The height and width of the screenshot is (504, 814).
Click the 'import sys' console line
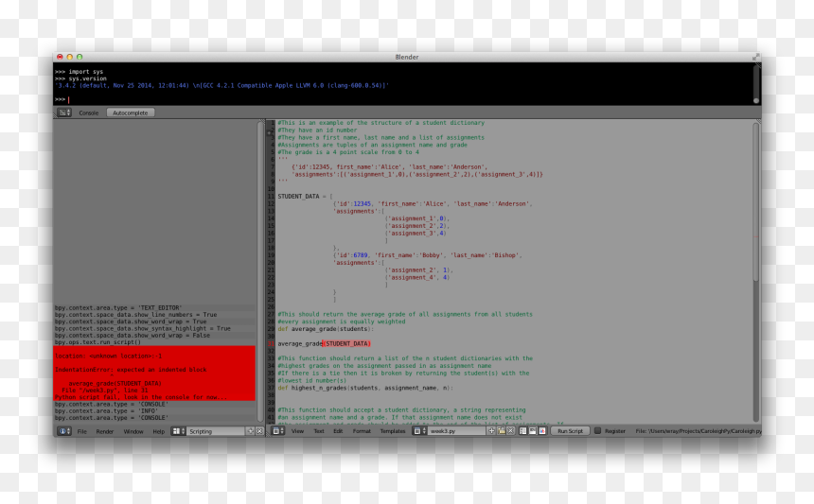(85, 72)
